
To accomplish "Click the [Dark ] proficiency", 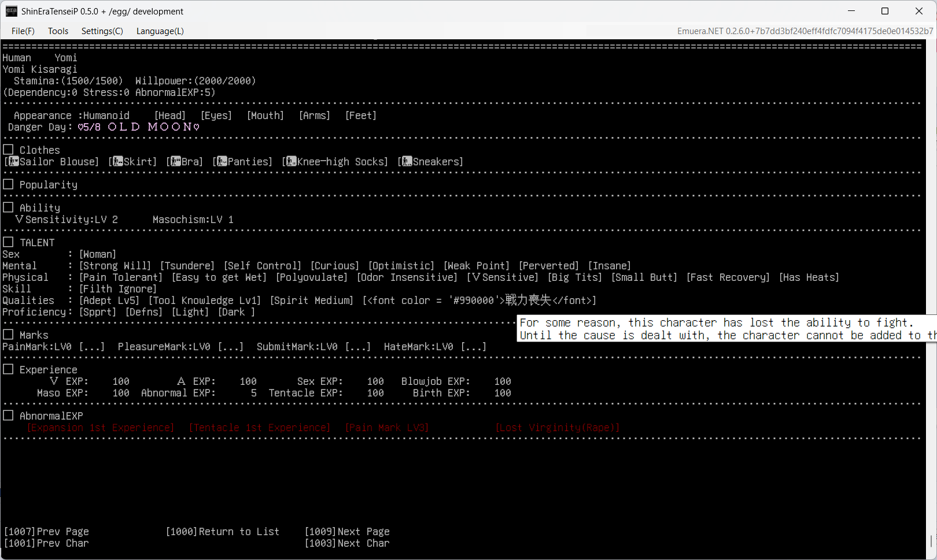I will click(237, 312).
